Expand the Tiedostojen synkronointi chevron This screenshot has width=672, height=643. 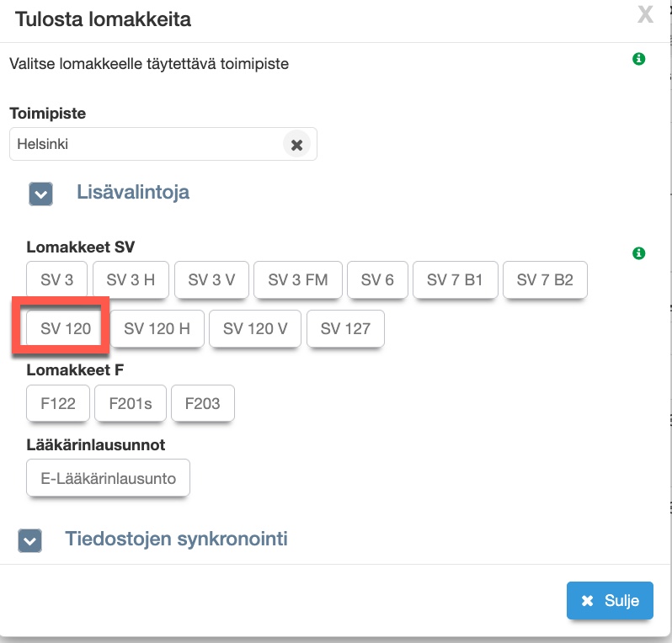point(30,540)
